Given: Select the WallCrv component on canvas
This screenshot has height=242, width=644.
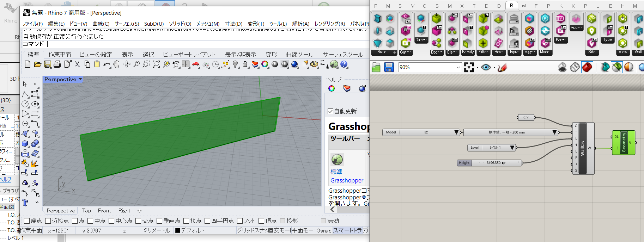Looking at the screenshot, I should [583, 148].
